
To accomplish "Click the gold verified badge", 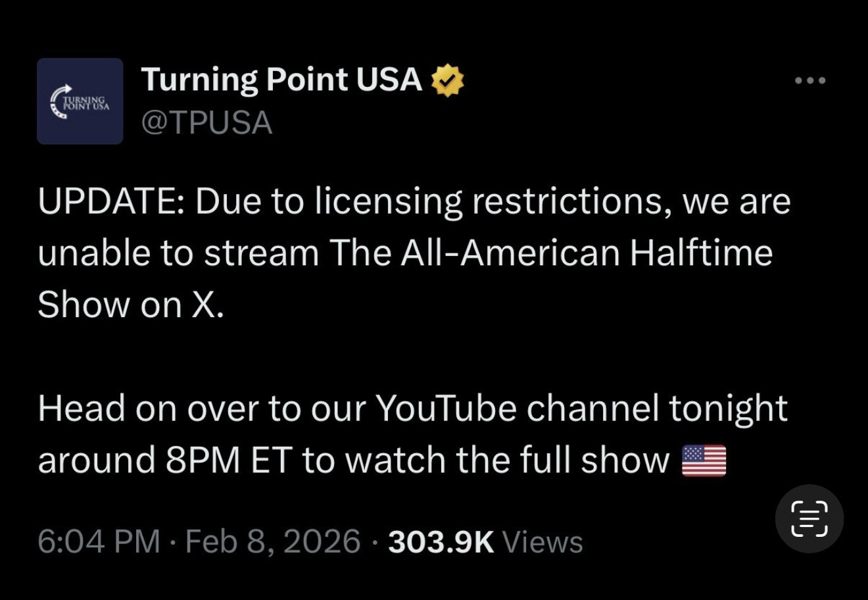I will pos(447,80).
